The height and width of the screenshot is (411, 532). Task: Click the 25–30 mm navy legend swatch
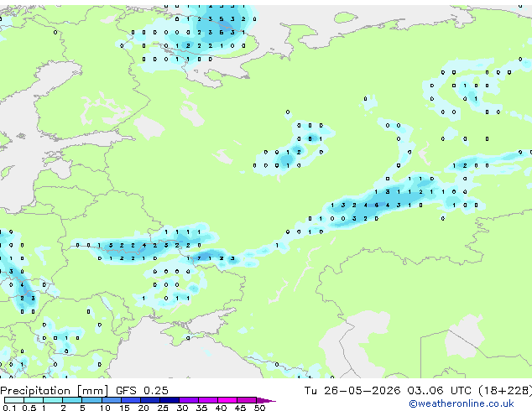pyautogui.click(x=170, y=400)
